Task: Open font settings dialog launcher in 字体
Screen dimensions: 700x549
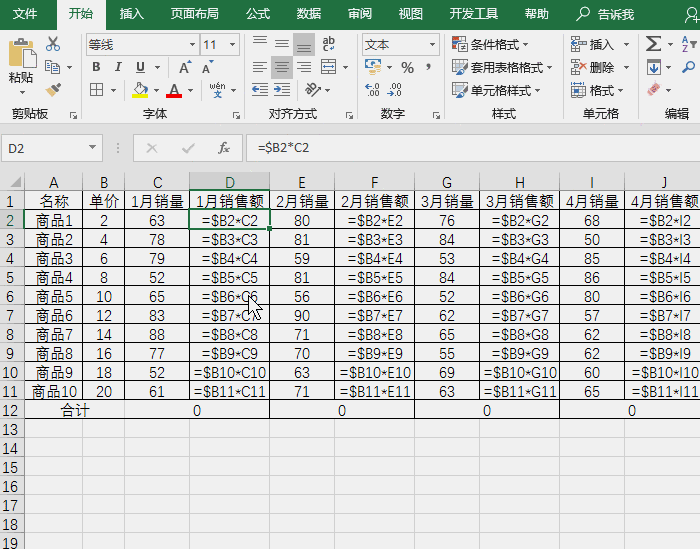Action: (x=236, y=116)
